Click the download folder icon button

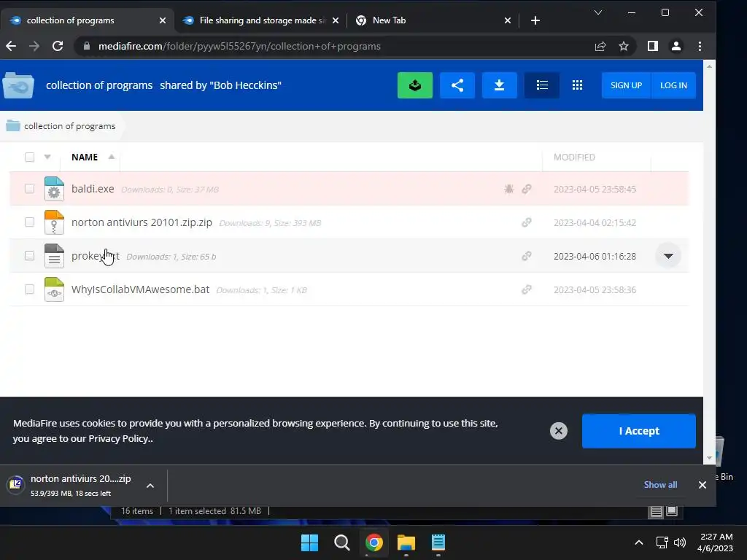pos(499,85)
